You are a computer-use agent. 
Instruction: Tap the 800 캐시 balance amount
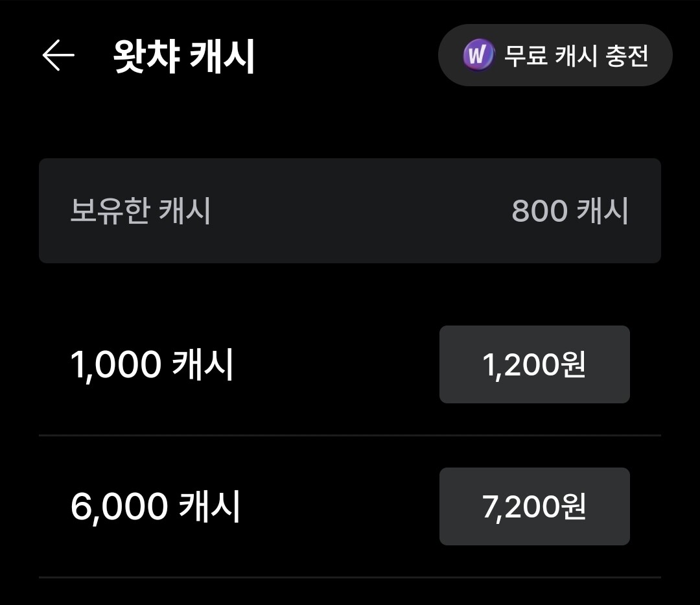tap(570, 211)
